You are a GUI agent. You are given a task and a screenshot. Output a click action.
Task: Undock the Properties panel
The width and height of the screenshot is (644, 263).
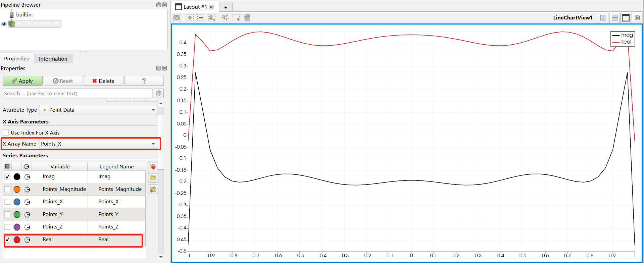click(x=159, y=68)
